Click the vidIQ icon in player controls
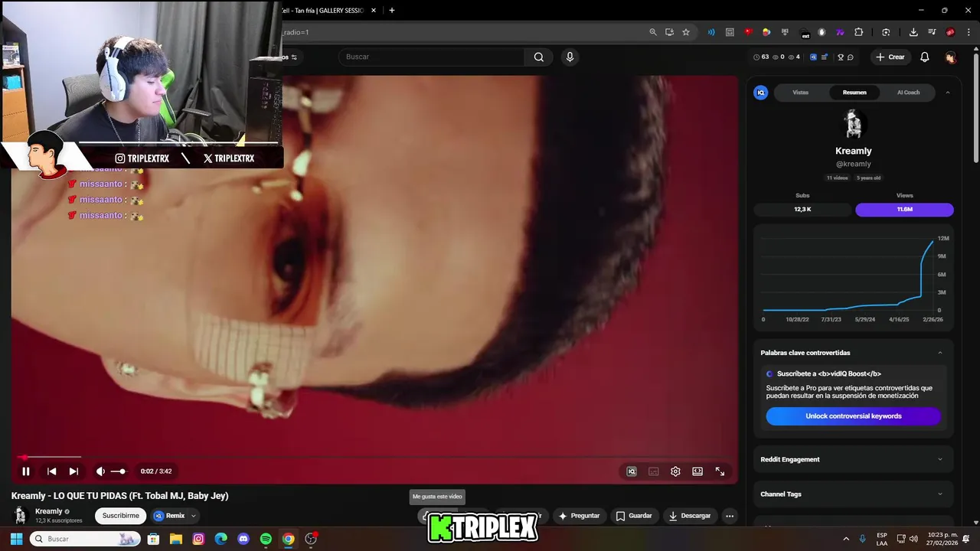Image resolution: width=980 pixels, height=551 pixels. pos(632,471)
